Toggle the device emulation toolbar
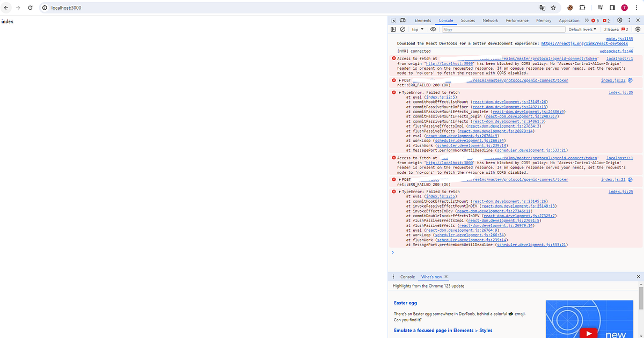644x338 pixels. pos(402,20)
